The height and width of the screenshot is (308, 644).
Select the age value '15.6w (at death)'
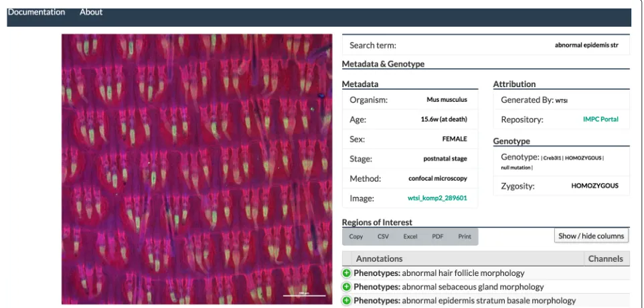(444, 119)
